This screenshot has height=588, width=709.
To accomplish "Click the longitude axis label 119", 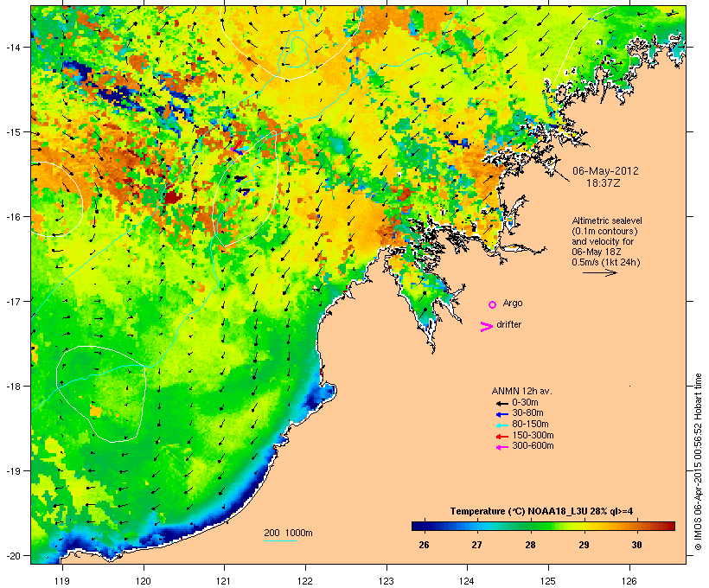I will click(x=62, y=581).
